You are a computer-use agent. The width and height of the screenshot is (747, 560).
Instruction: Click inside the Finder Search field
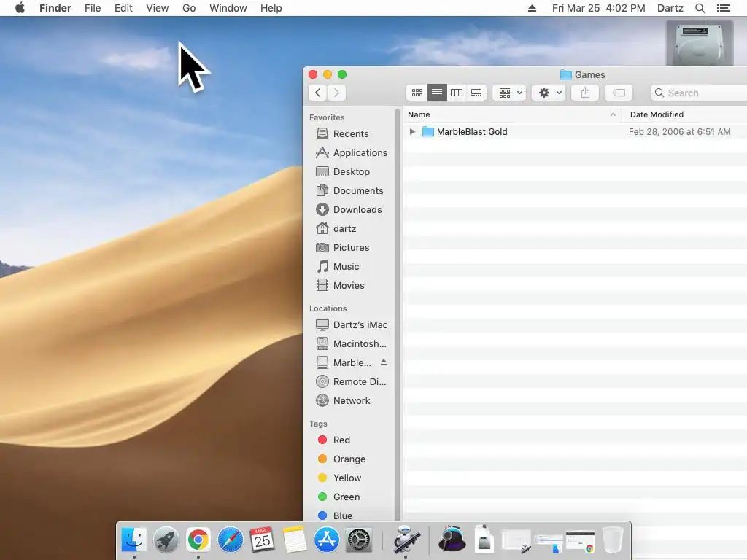point(699,93)
